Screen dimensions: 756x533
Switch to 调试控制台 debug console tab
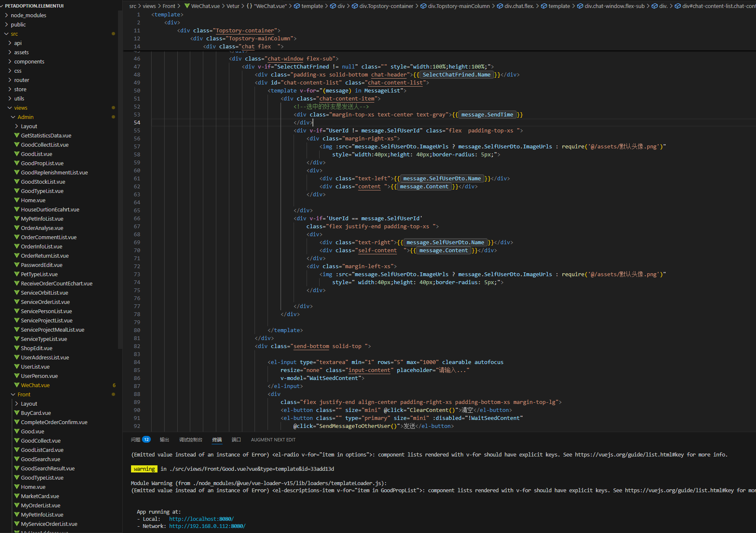191,440
